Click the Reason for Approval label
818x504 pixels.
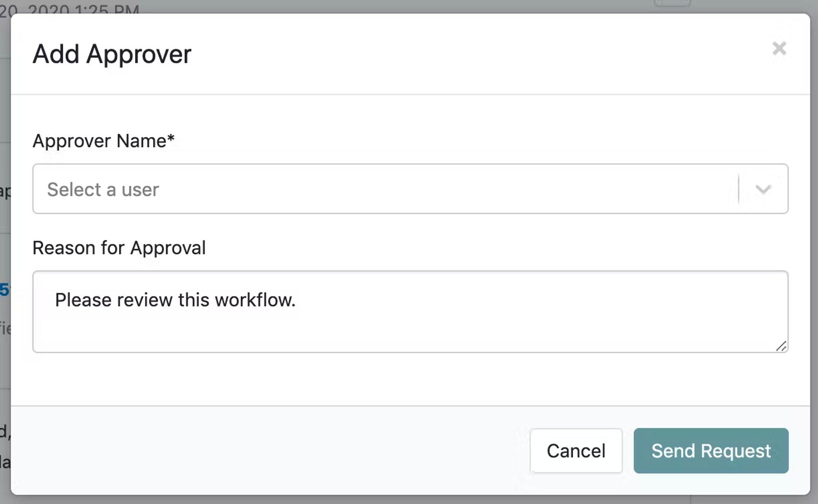(119, 247)
